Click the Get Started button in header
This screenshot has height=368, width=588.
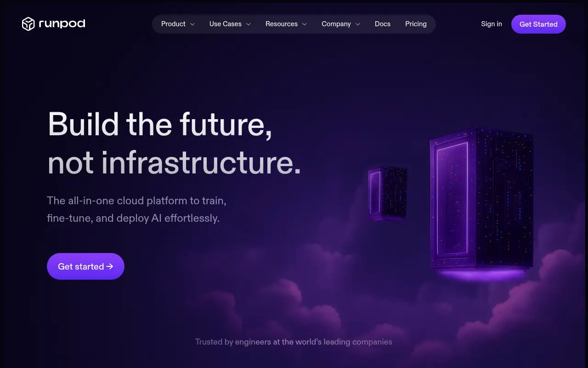point(538,24)
